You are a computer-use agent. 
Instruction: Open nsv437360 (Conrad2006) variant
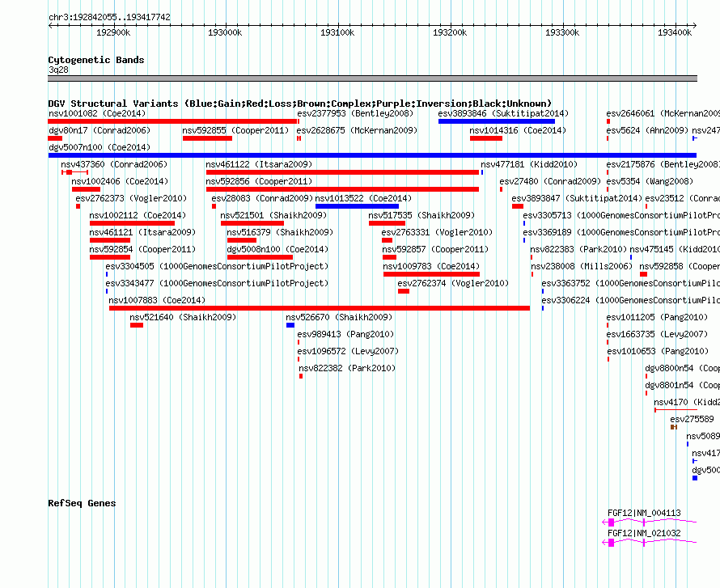(x=114, y=164)
